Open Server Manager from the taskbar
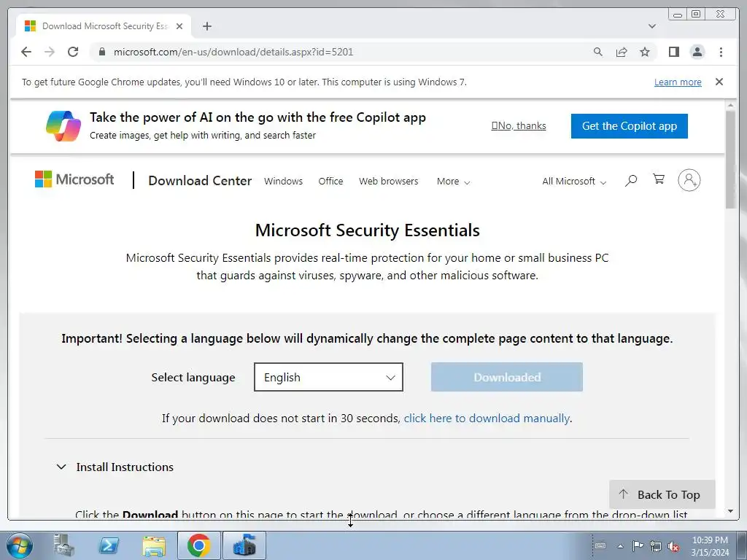The height and width of the screenshot is (560, 747). [x=63, y=545]
